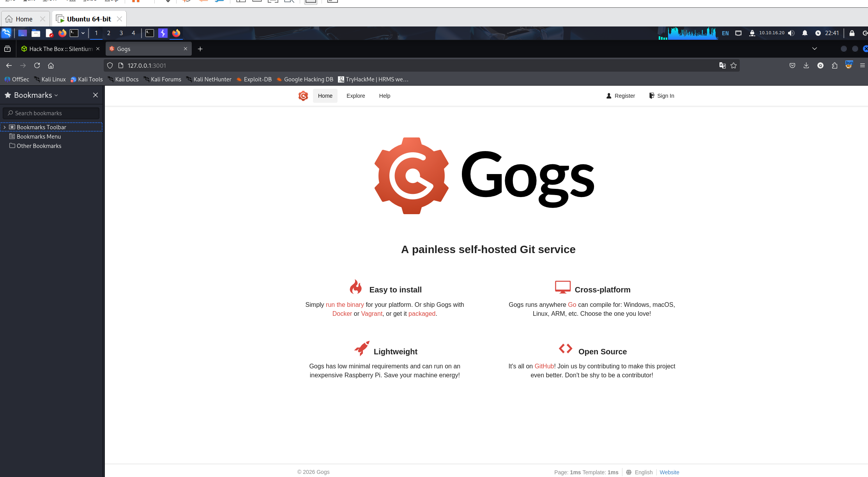868x477 pixels.
Task: Launch the text editor from the Kali panel
Action: pyautogui.click(x=49, y=33)
